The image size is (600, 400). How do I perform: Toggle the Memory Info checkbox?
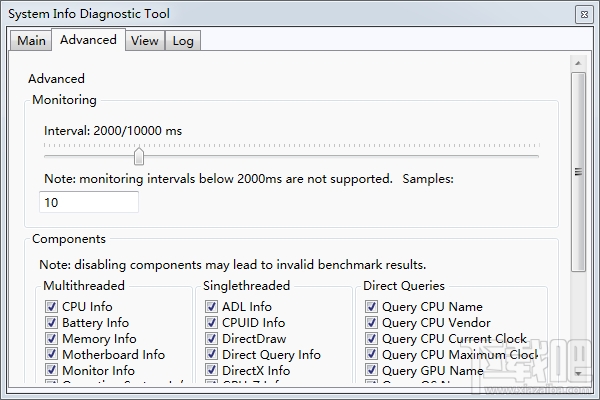[52, 339]
